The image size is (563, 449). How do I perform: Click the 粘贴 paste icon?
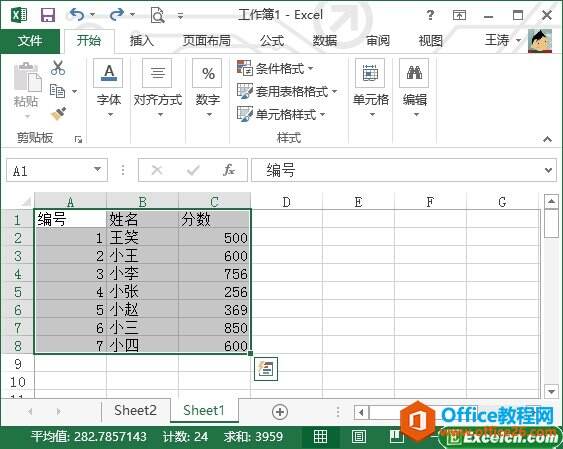[27, 77]
